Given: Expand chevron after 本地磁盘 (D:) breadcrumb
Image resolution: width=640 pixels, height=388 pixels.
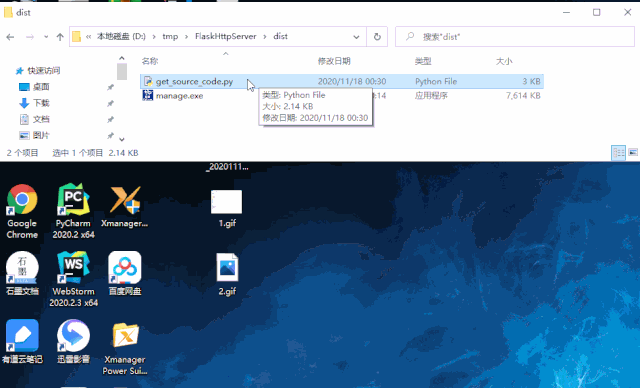Looking at the screenshot, I should (154, 37).
